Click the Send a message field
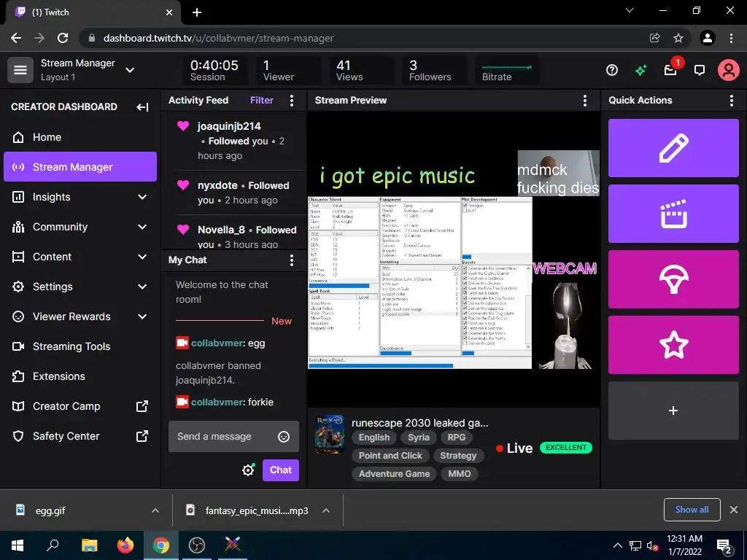Image resolution: width=747 pixels, height=560 pixels. [x=233, y=436]
